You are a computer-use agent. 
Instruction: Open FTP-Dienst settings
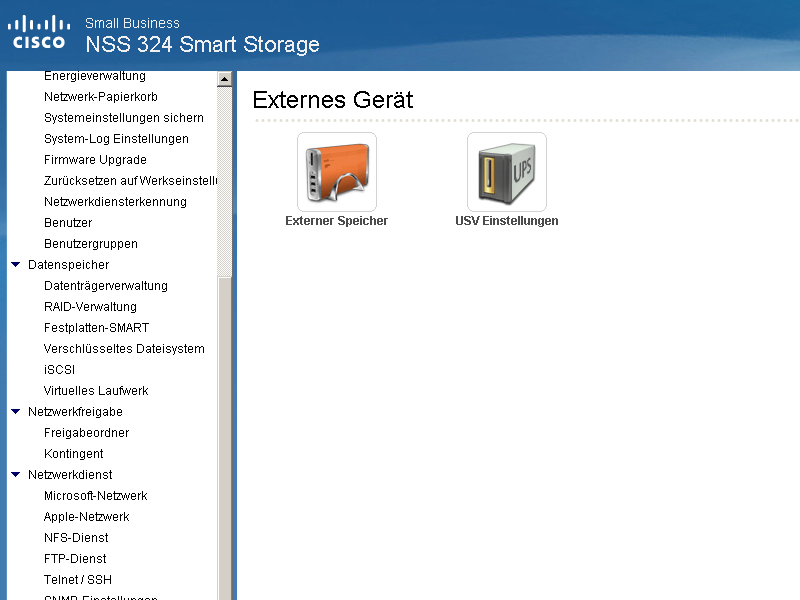[75, 559]
